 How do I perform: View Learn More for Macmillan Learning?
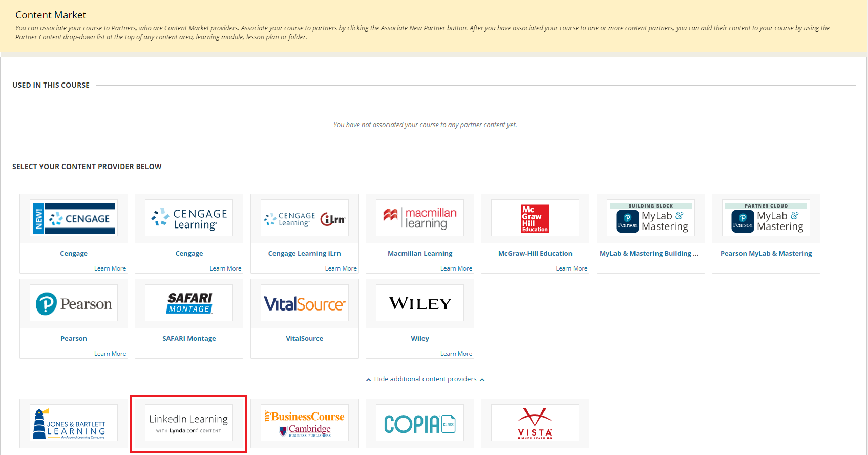tap(456, 268)
